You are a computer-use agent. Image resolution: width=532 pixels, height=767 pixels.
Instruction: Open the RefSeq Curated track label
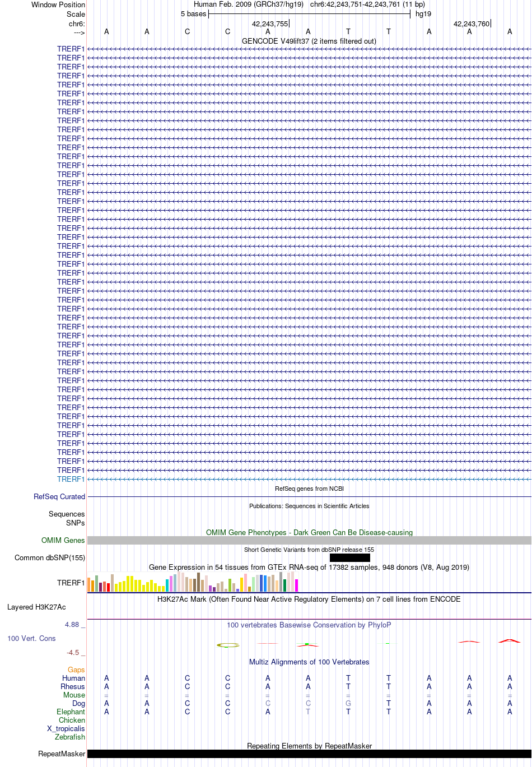59,496
